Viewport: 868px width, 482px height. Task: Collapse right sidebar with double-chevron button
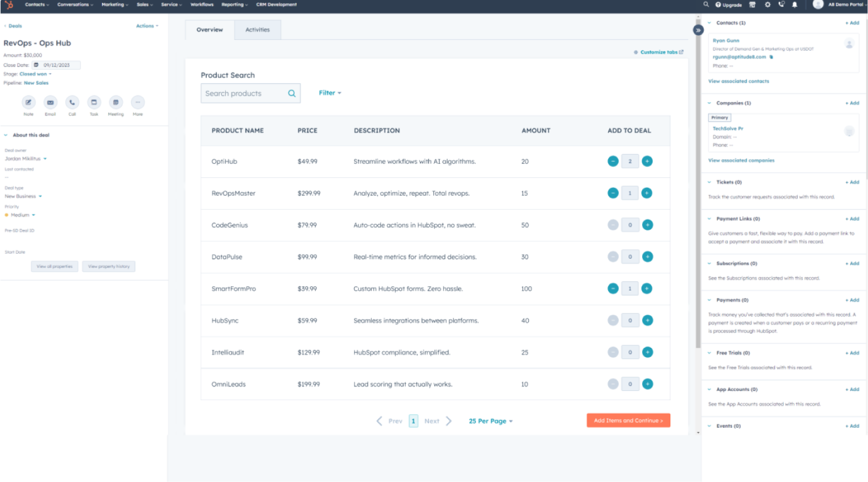(x=698, y=30)
